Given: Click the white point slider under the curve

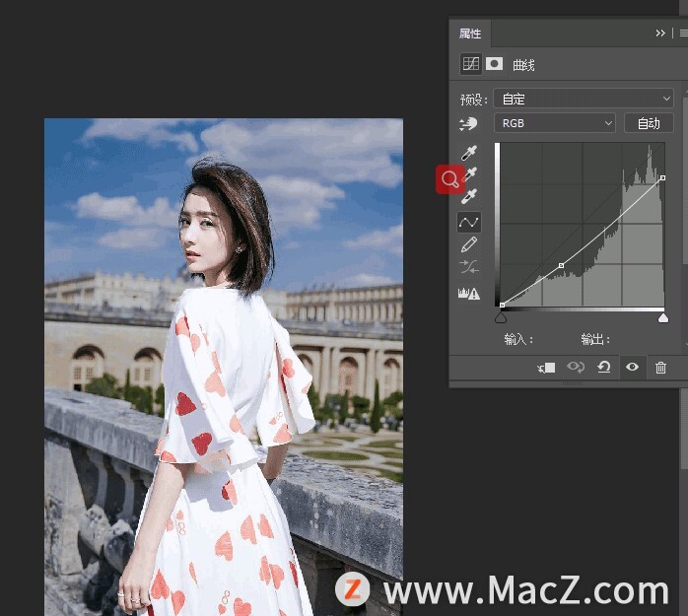Looking at the screenshot, I should point(663,317).
